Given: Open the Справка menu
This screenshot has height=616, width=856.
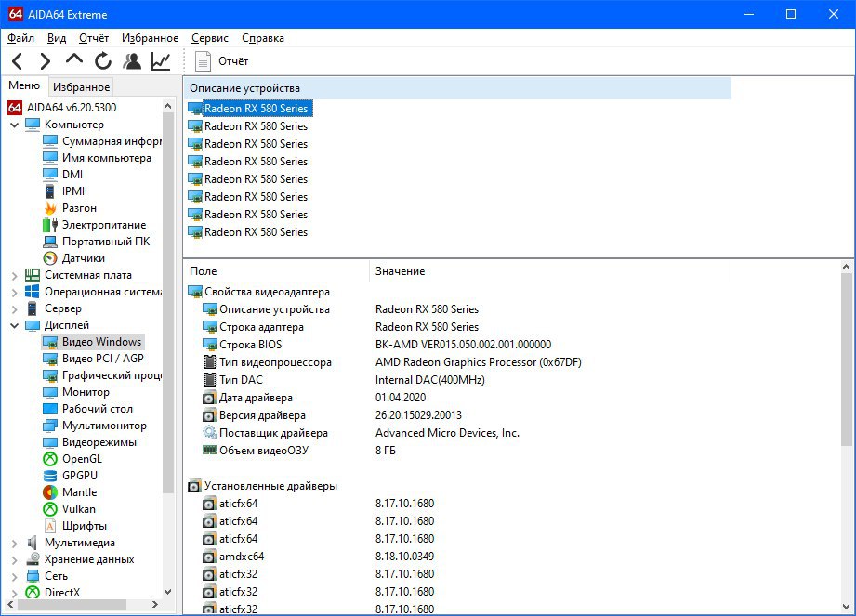Looking at the screenshot, I should pyautogui.click(x=263, y=38).
